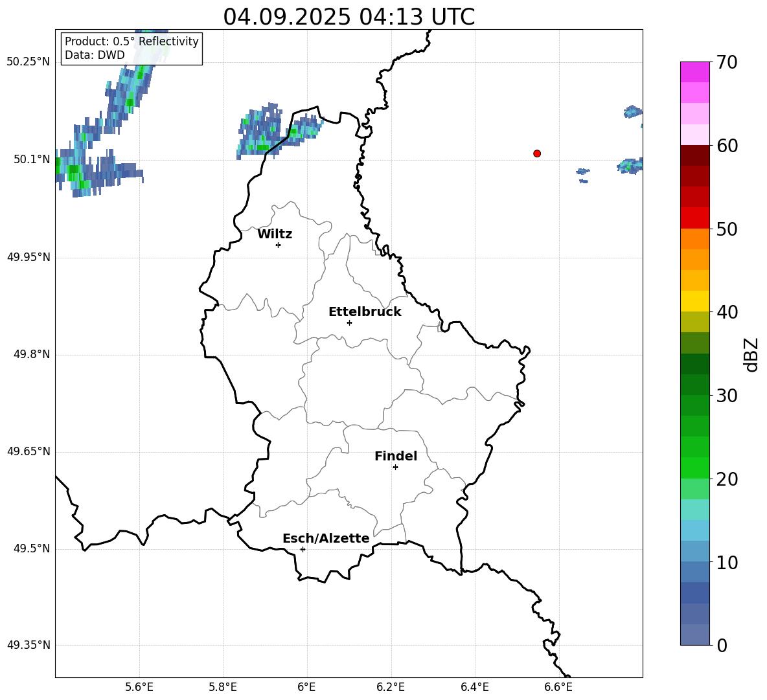Click the red station marker dot
This screenshot has height=700, width=767.
[537, 153]
